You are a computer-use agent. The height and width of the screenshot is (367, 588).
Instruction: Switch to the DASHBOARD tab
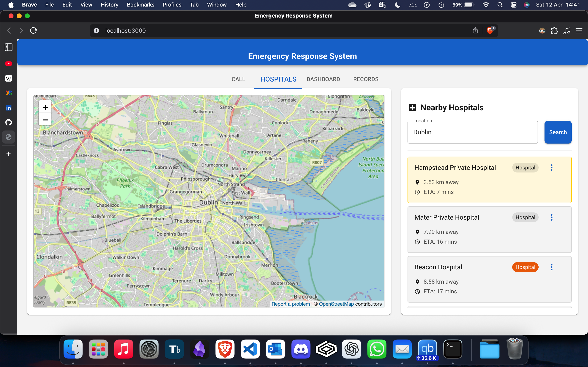tap(323, 79)
